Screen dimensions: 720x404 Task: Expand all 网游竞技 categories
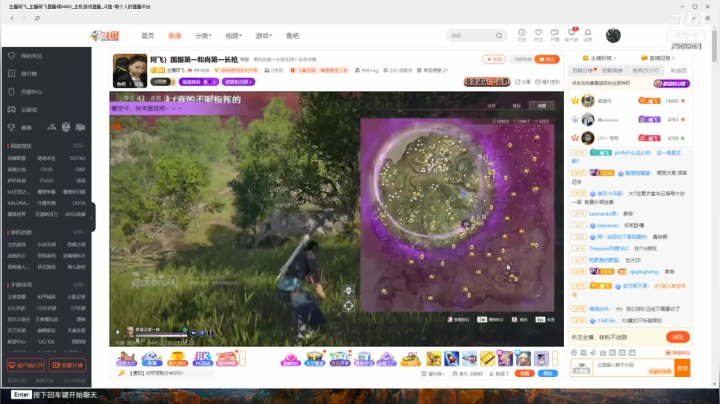pyautogui.click(x=79, y=146)
